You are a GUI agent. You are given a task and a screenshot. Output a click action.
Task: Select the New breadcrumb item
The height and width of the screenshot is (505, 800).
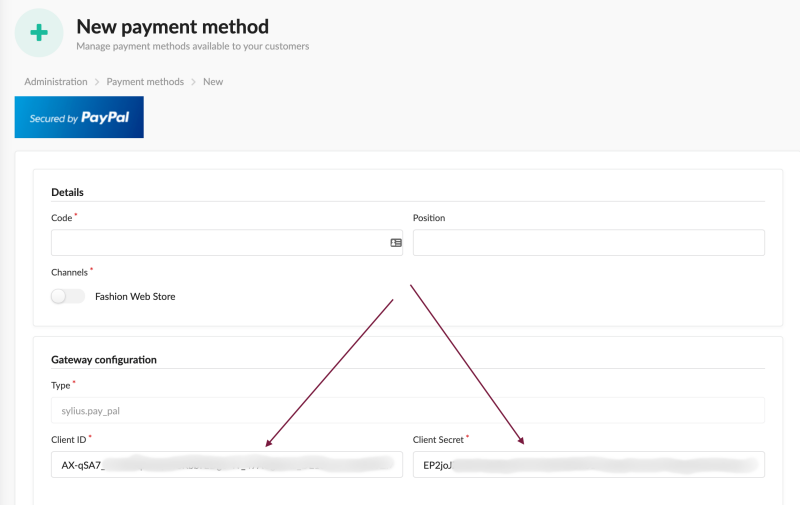[213, 82]
